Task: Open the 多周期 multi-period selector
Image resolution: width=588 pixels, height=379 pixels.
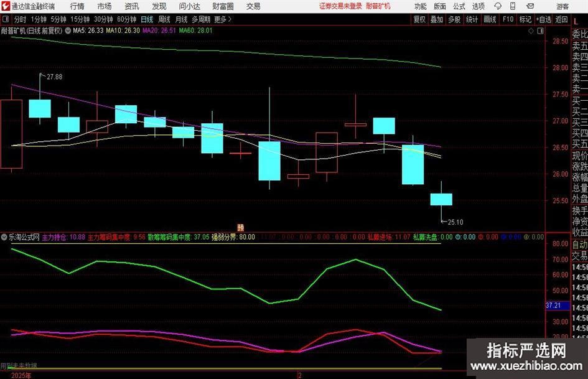Action: [200, 19]
